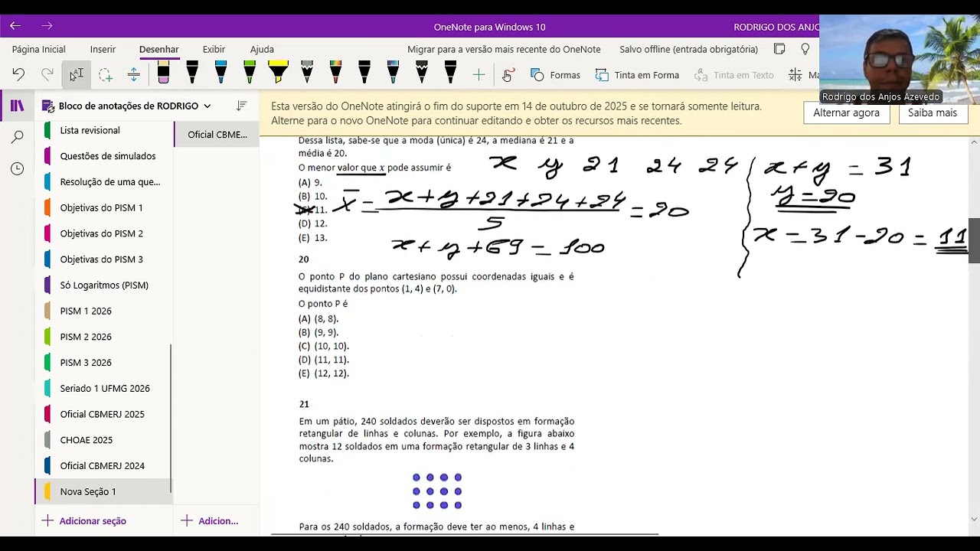Pick the gray pencil
The image size is (980, 551).
[307, 73]
